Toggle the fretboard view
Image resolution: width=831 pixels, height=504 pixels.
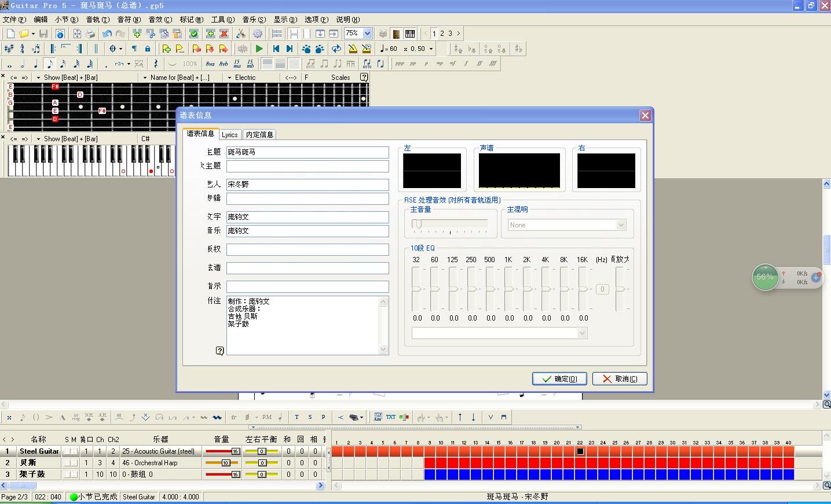click(396, 34)
